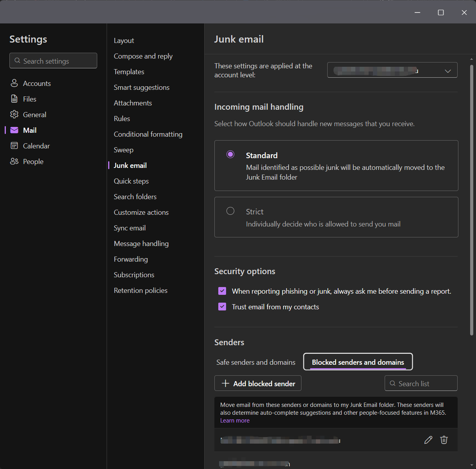
Task: Click the People icon in settings sidebar
Action: click(x=14, y=161)
